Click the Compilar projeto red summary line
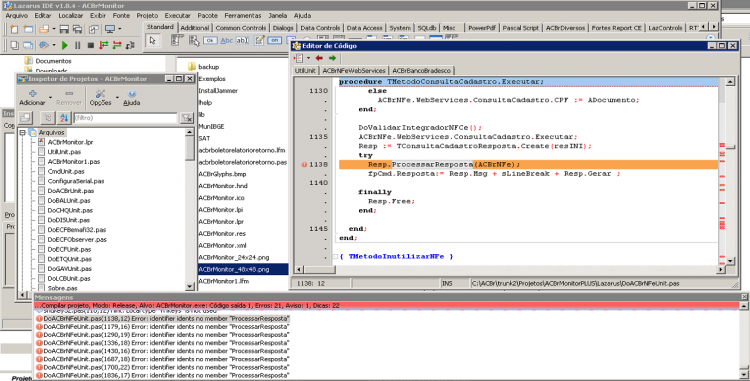Image resolution: width=750 pixels, height=381 pixels. [386, 305]
